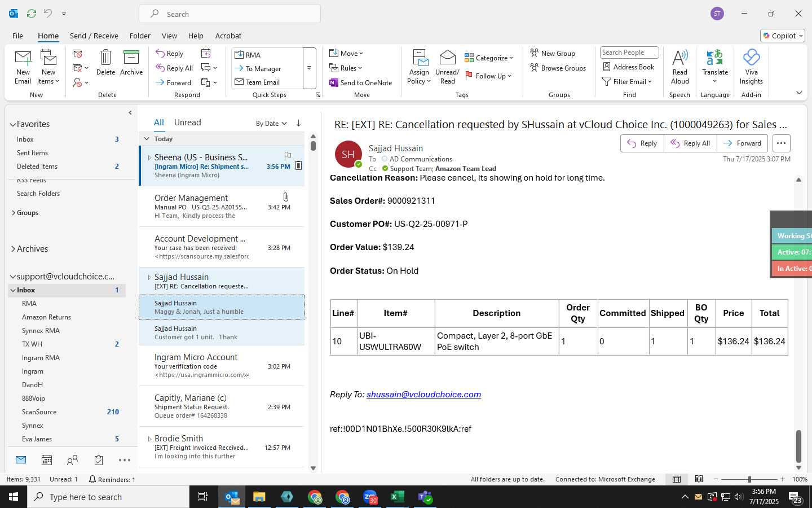The image size is (812, 508).
Task: Open the Acrobat tab
Action: 228,36
